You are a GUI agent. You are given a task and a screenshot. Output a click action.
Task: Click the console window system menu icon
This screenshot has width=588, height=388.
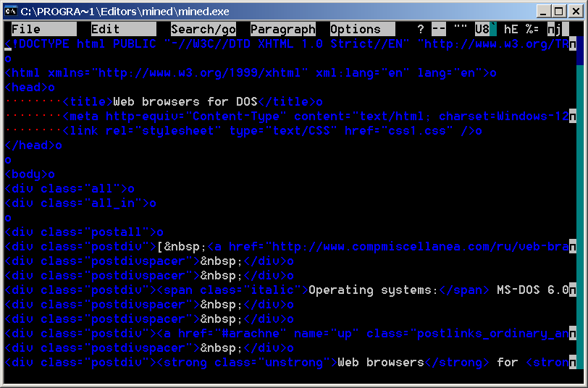click(11, 11)
